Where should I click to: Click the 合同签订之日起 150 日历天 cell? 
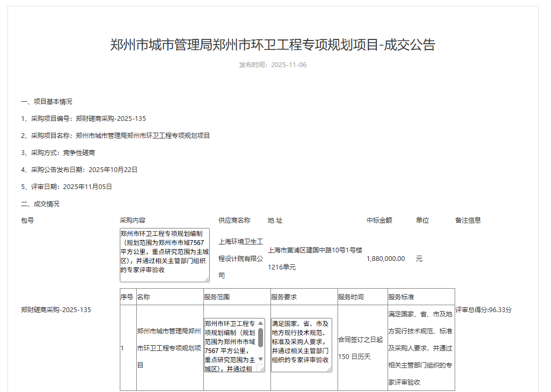point(360,348)
